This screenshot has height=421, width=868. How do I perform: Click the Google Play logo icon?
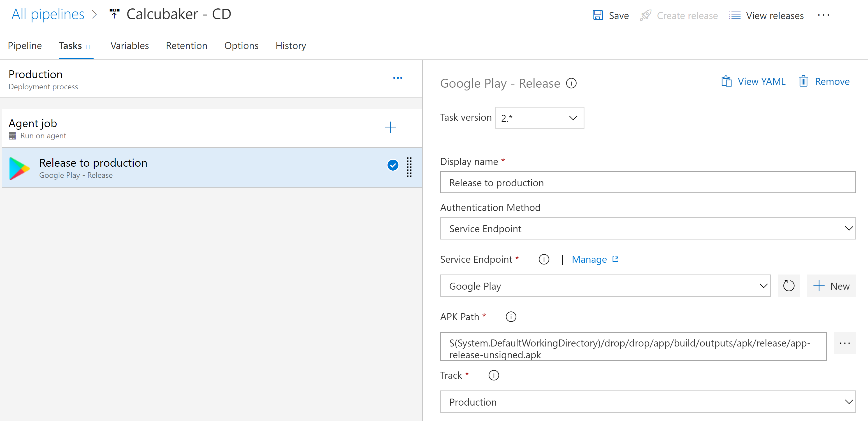(19, 168)
